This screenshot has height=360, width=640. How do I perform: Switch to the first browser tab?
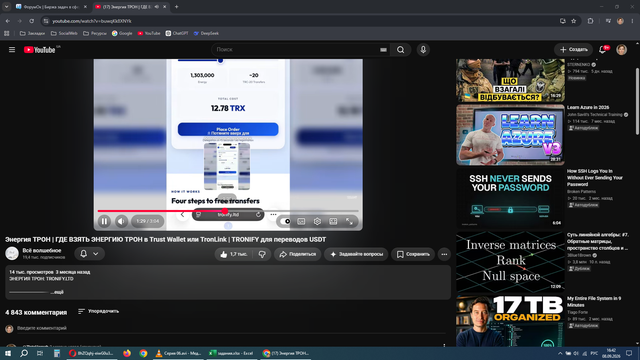pyautogui.click(x=50, y=7)
